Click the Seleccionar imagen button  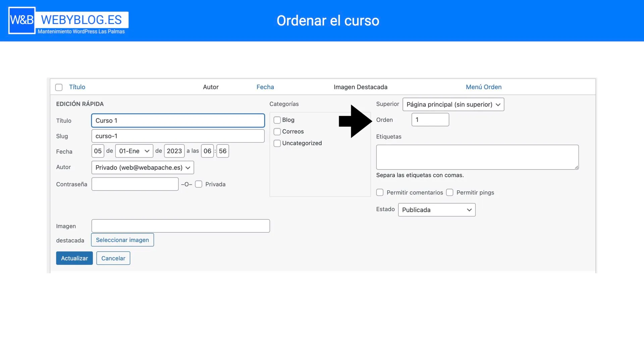122,240
